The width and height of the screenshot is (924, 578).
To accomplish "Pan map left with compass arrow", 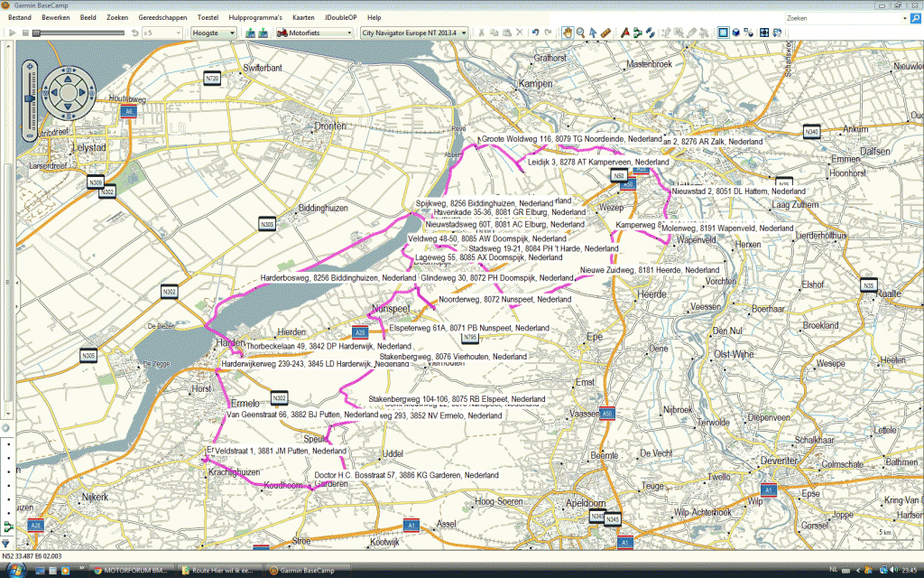I will [53, 93].
